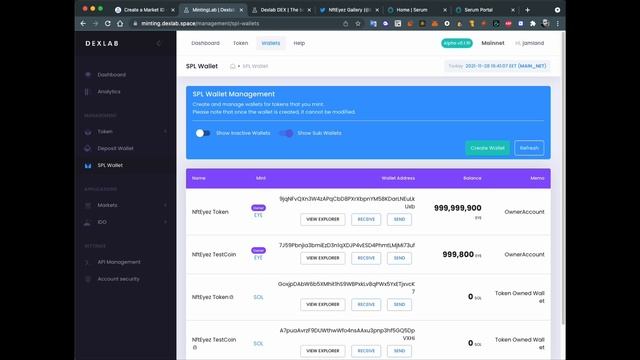The image size is (640, 360).
Task: Switch to the NftEyez Gallery browser tab
Action: pyautogui.click(x=349, y=10)
